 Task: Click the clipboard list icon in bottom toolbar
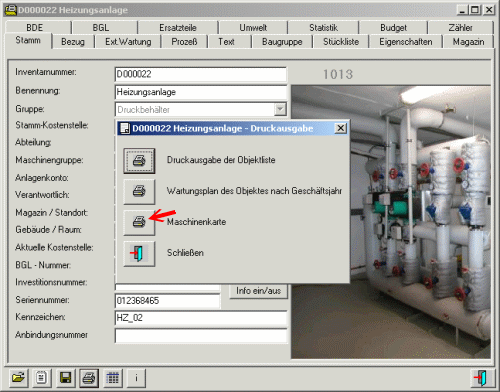tap(42, 378)
